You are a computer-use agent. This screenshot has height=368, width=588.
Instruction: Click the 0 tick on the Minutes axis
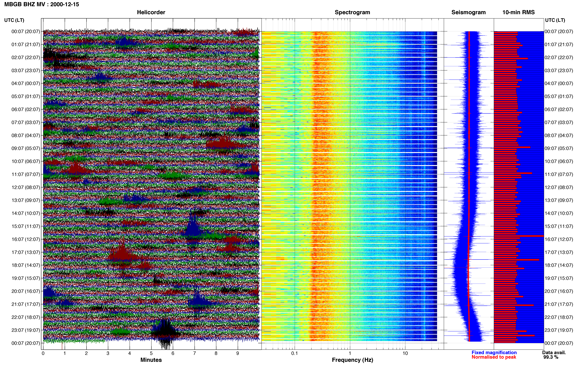[43, 353]
